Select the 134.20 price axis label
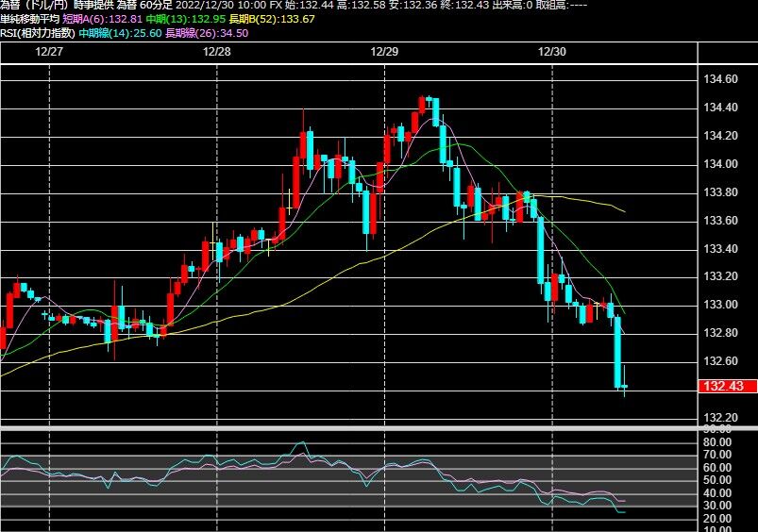This screenshot has height=532, width=758. pyautogui.click(x=721, y=136)
